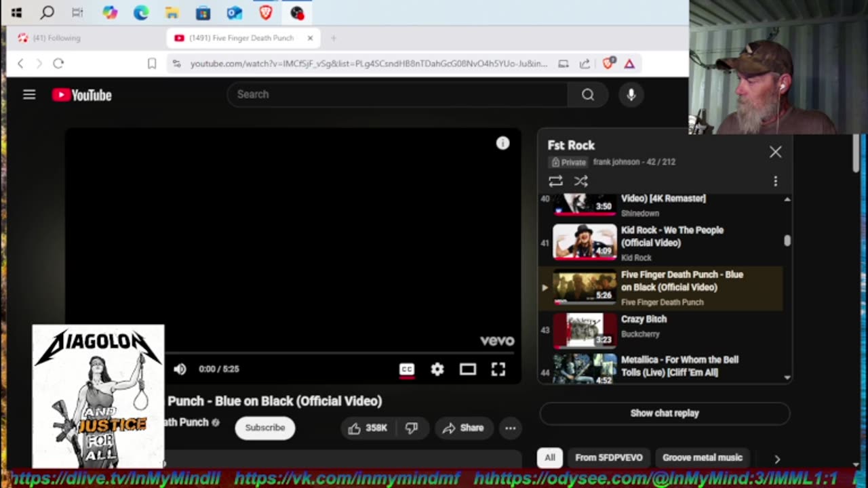Click the browser address bar URL

point(368,64)
